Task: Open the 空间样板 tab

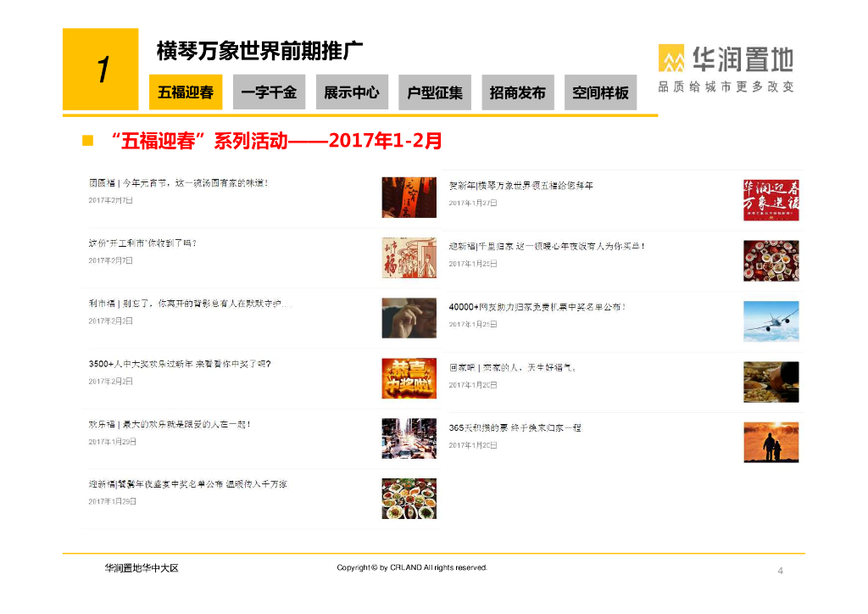Action: pyautogui.click(x=601, y=92)
